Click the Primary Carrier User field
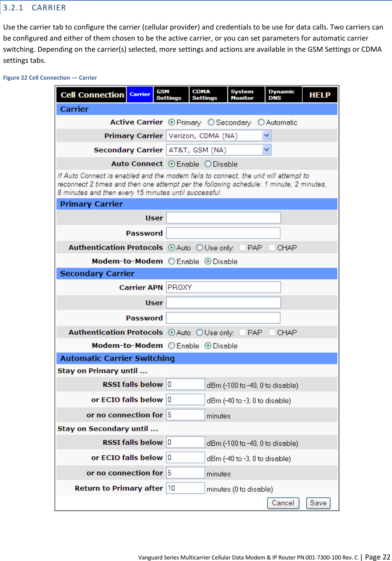This screenshot has width=392, height=561. point(223,218)
